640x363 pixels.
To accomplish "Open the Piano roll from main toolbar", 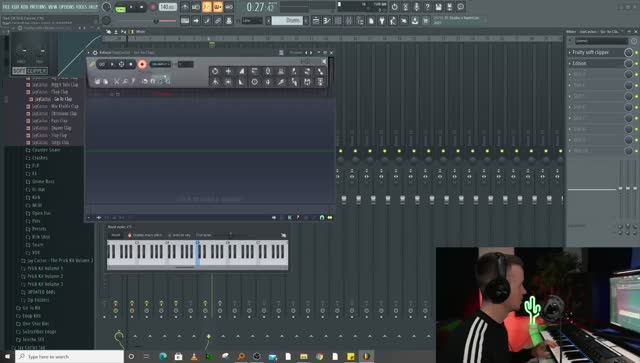I will 327,20.
